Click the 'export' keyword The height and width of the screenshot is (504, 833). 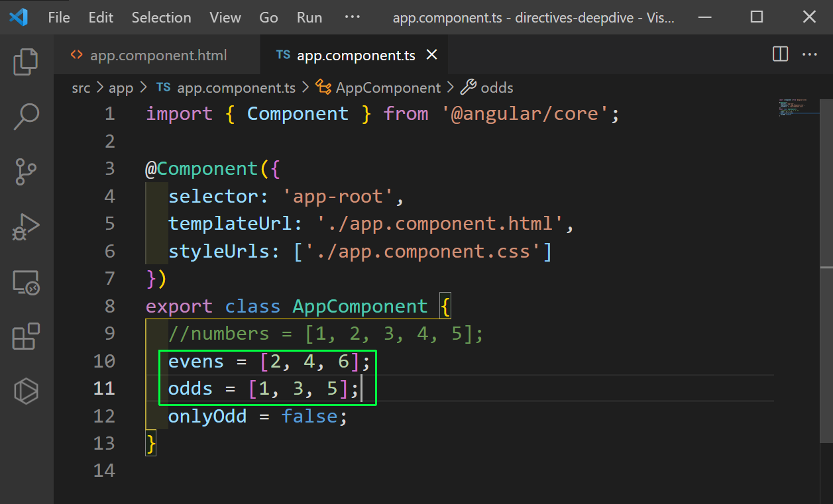pos(179,307)
